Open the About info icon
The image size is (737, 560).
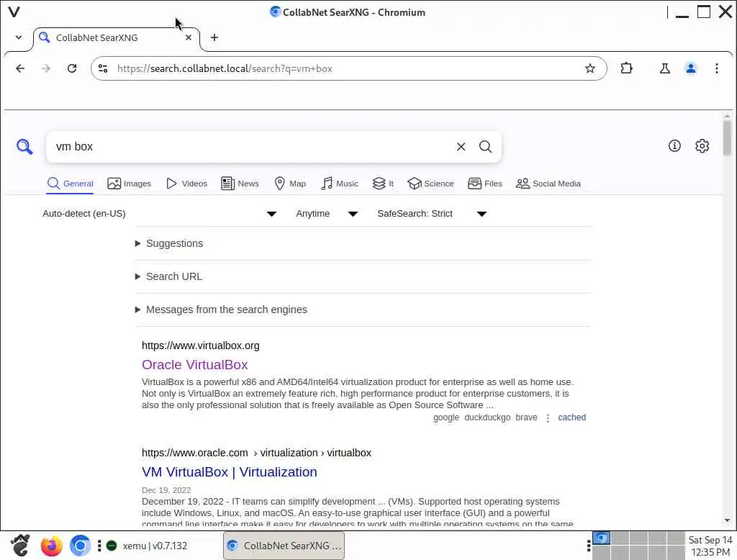[674, 146]
